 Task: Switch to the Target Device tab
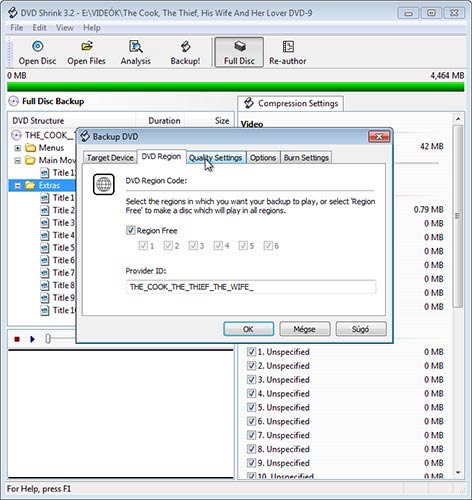tap(110, 157)
